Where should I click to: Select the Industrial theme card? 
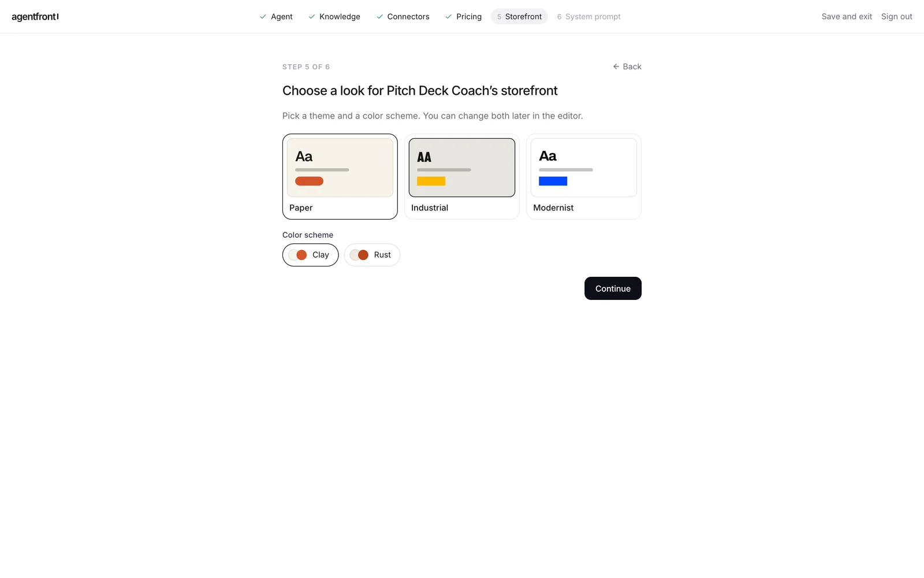[x=462, y=177]
